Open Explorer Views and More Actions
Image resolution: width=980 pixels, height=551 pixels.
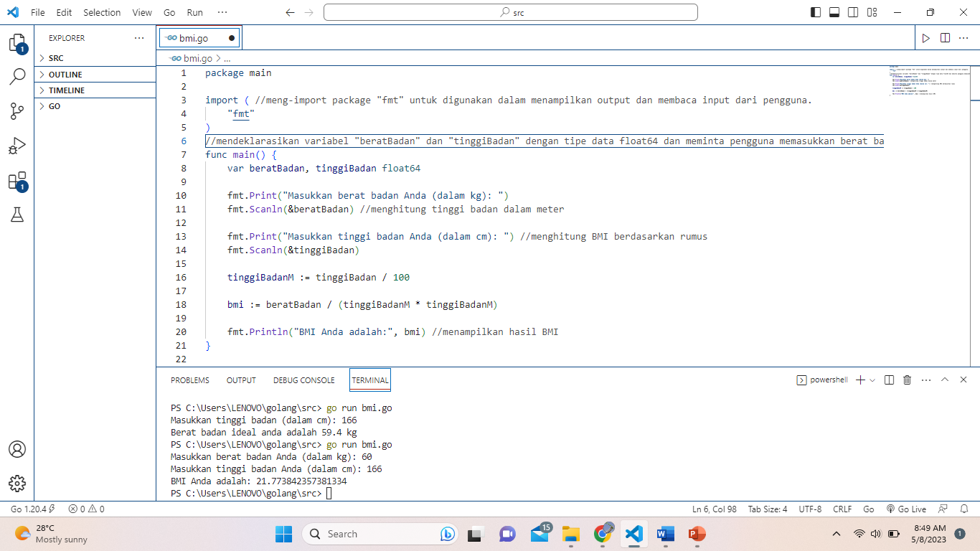pos(139,38)
